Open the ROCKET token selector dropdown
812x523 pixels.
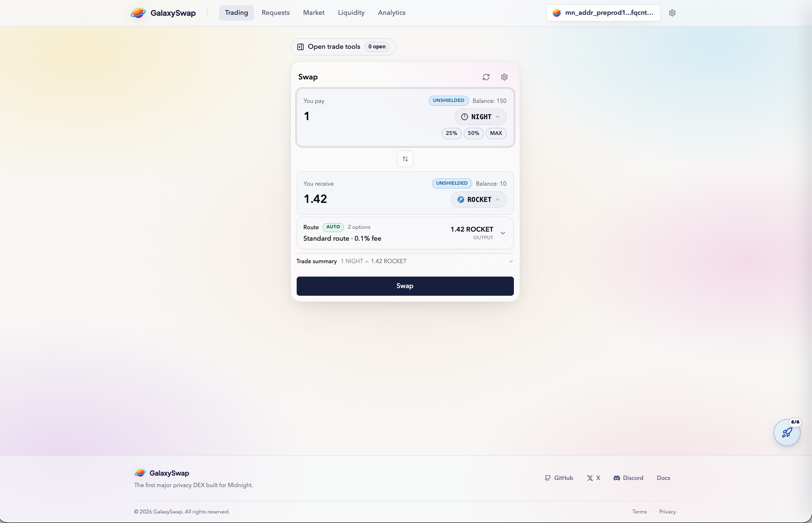click(478, 200)
